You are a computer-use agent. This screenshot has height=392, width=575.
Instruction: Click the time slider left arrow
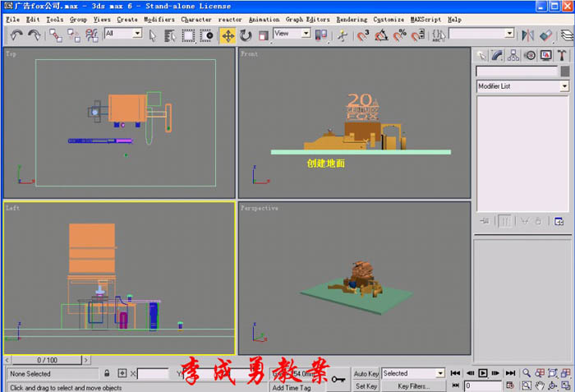pyautogui.click(x=7, y=360)
